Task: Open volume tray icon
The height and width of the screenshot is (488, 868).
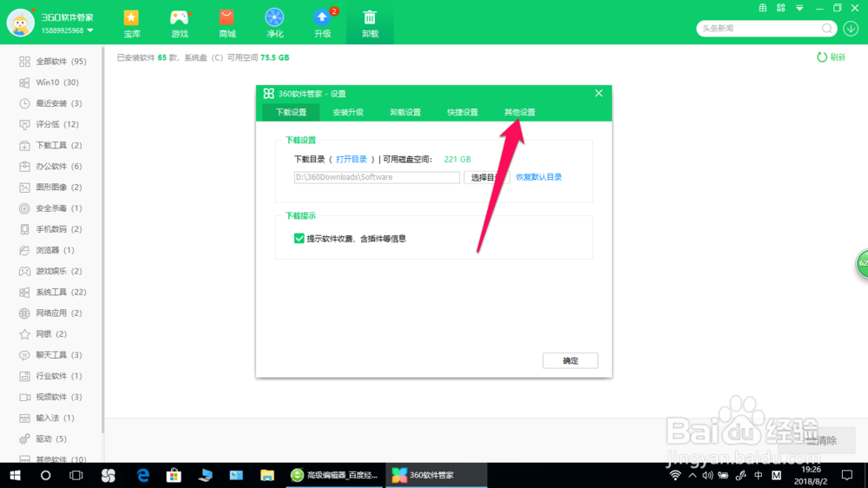Action: coord(707,475)
